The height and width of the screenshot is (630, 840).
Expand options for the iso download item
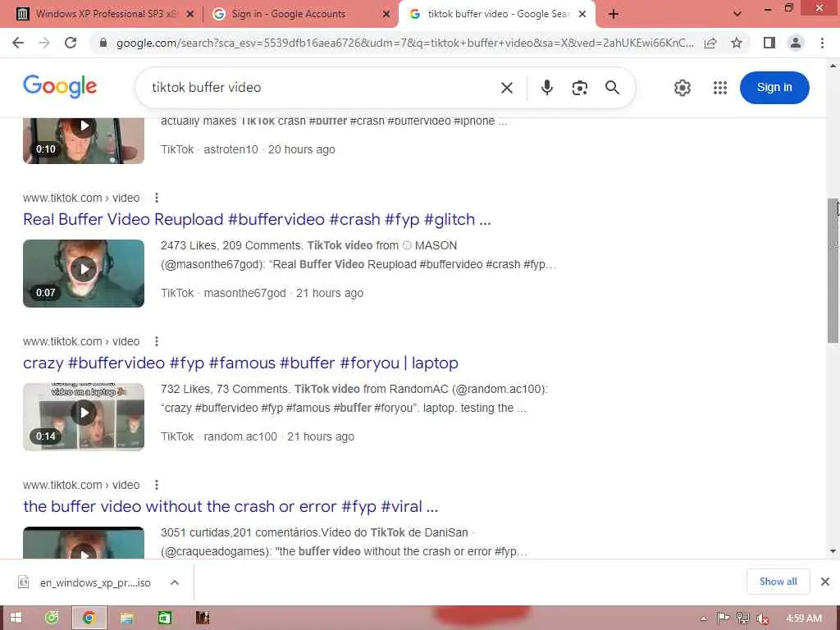[x=175, y=582]
